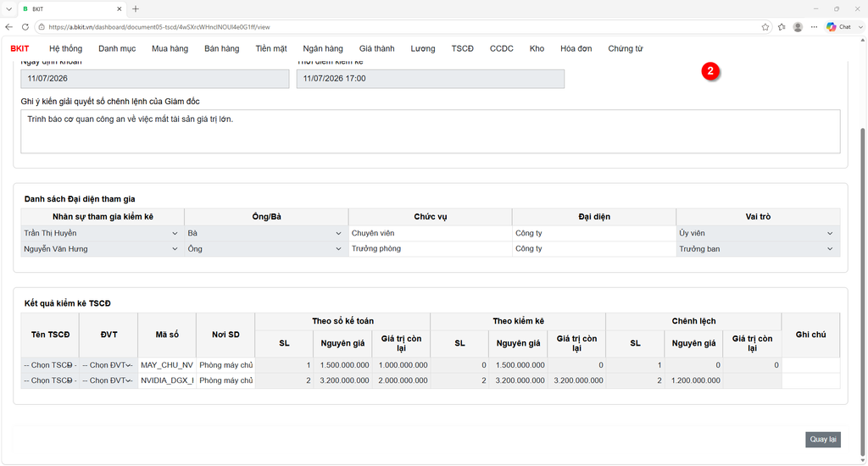Open the Lương menu
Viewport: 868px width, 466px height.
[x=423, y=48]
